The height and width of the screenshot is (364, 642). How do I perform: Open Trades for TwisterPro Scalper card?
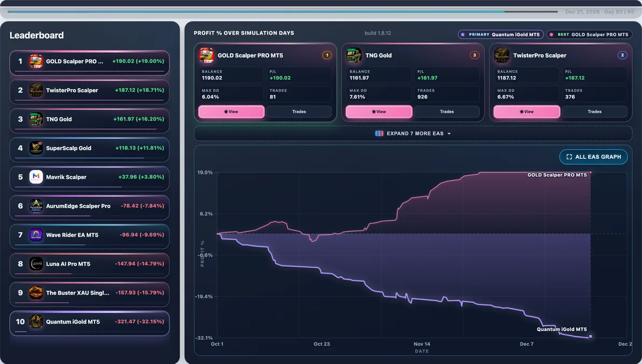pos(595,112)
